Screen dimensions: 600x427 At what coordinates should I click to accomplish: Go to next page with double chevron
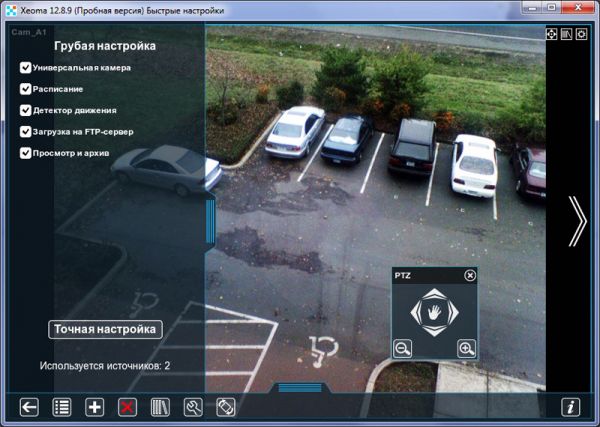578,221
